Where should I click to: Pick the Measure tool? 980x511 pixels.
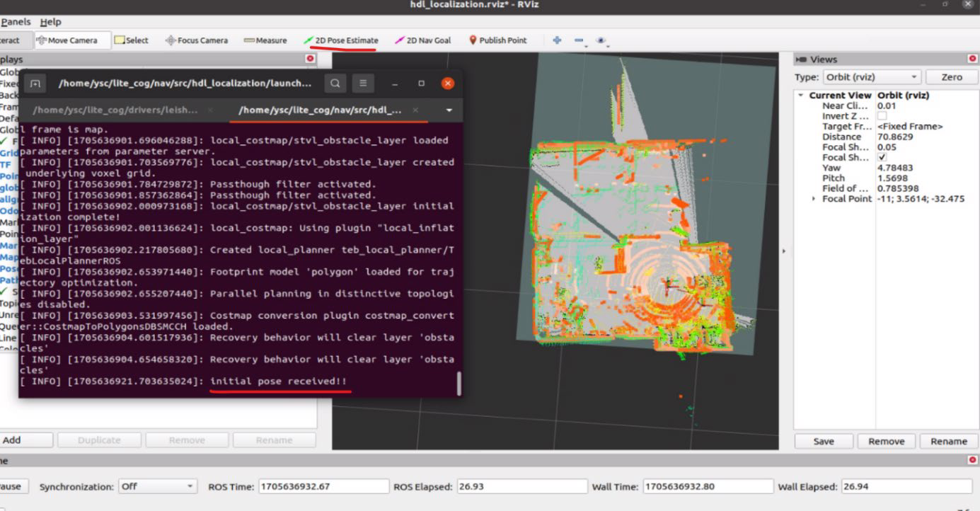[265, 40]
